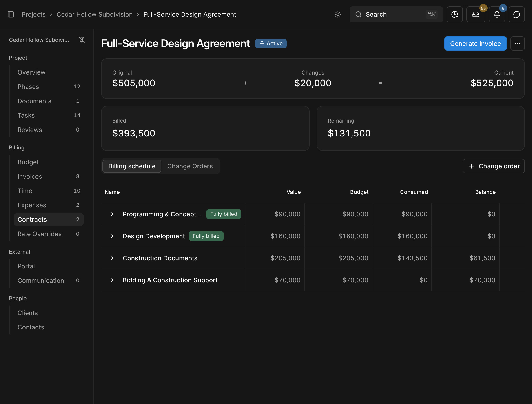Expand the Programming & Concept row
This screenshot has width=532, height=404.
pos(112,214)
